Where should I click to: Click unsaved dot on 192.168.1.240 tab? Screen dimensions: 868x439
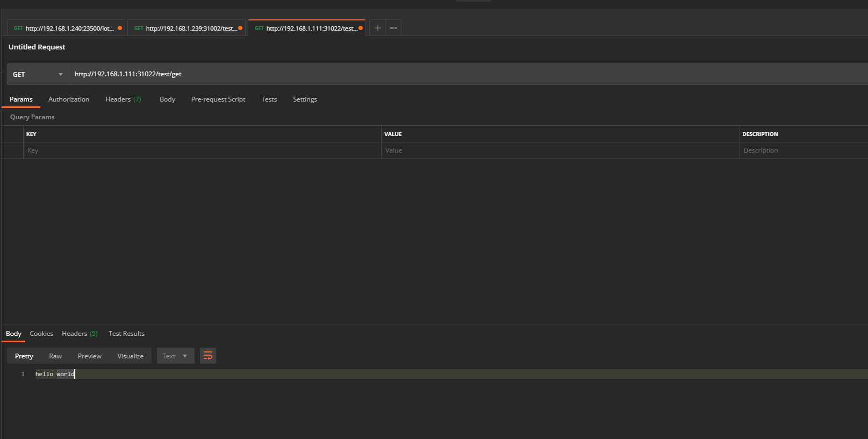tap(120, 28)
